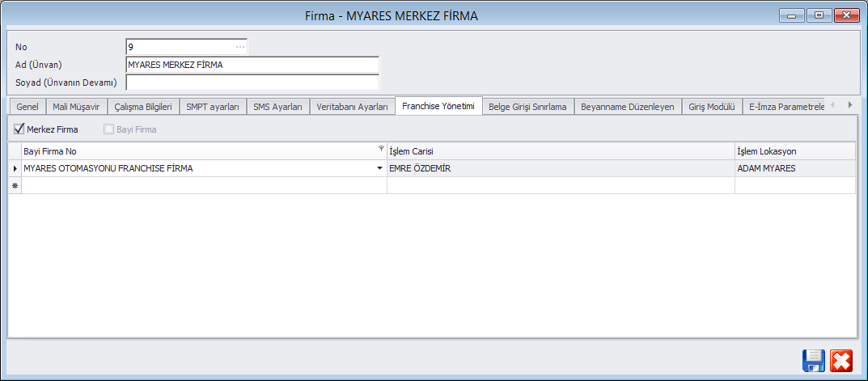Open the Veritabanı Ayarları tab

coord(352,107)
